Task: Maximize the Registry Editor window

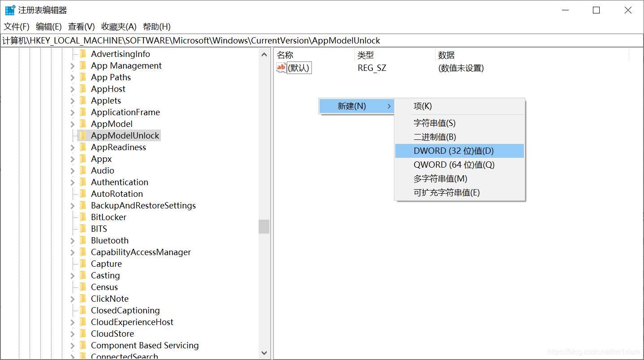Action: (x=596, y=10)
